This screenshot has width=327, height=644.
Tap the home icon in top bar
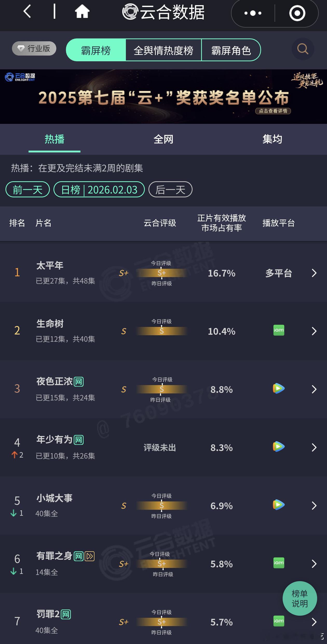click(x=82, y=12)
